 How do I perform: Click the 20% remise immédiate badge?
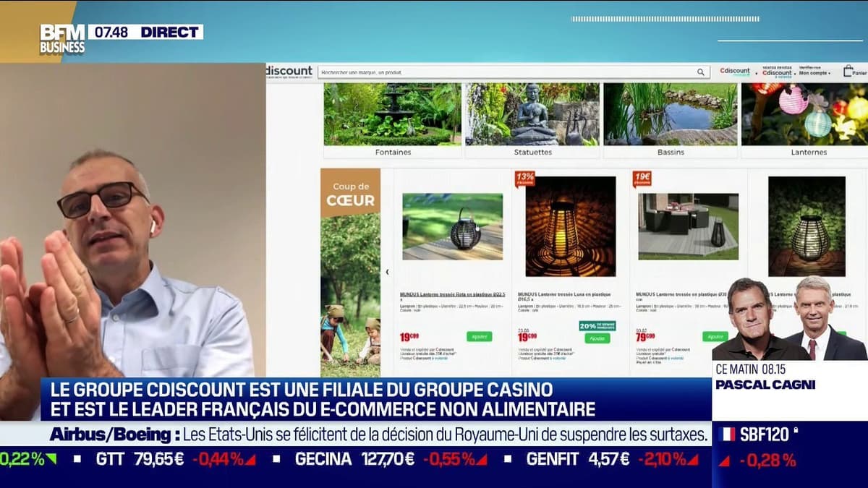(x=597, y=326)
